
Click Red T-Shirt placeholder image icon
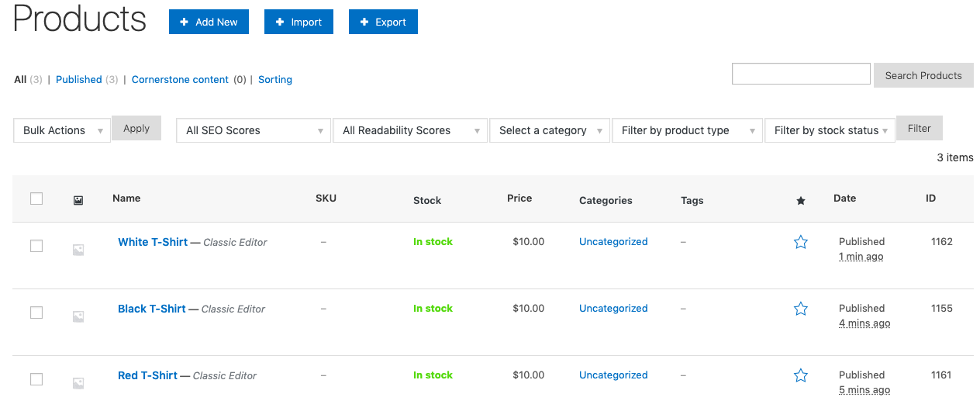[x=78, y=383]
